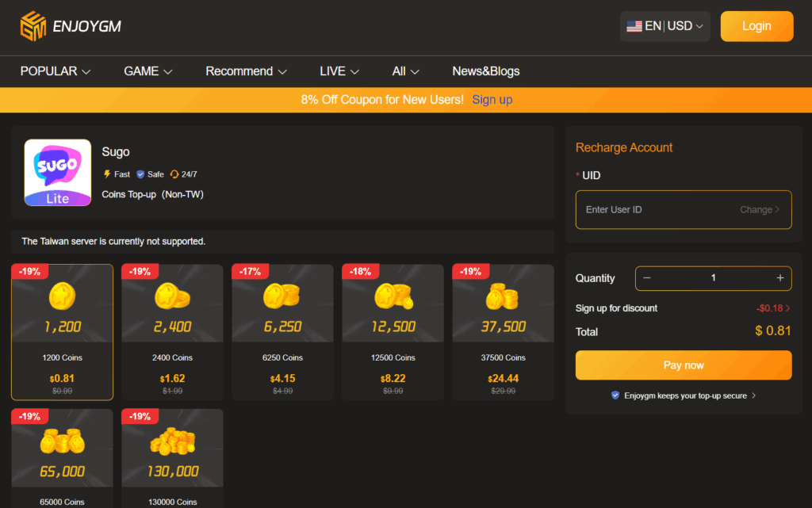The image size is (812, 508).
Task: Expand the POPULAR menu
Action: [56, 71]
